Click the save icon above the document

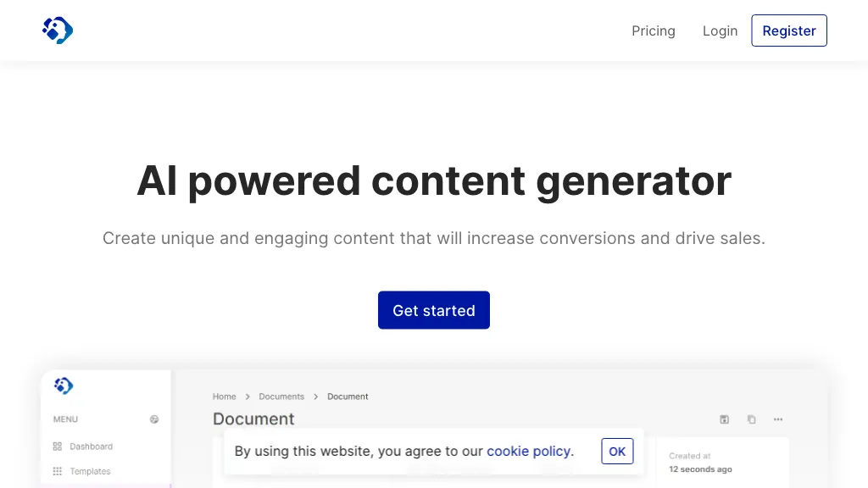[724, 419]
